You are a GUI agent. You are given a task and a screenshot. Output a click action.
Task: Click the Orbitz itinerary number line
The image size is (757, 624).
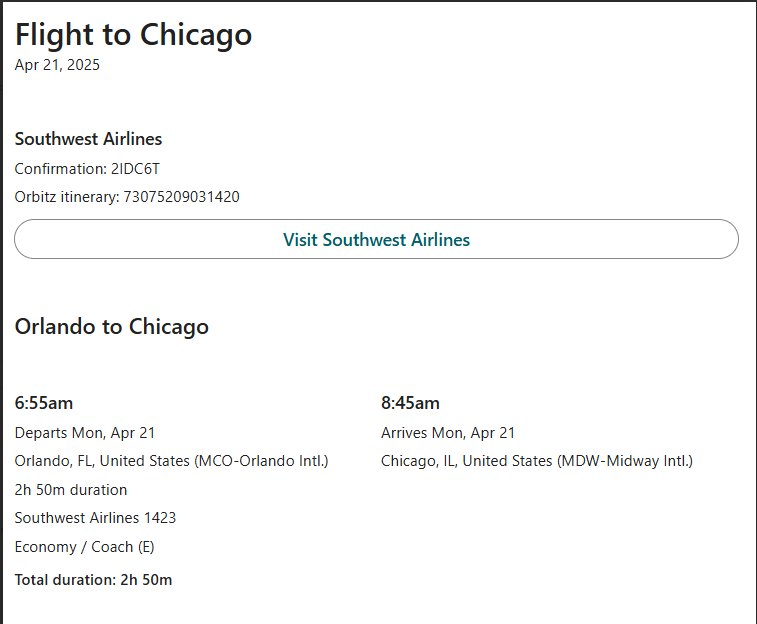point(127,197)
